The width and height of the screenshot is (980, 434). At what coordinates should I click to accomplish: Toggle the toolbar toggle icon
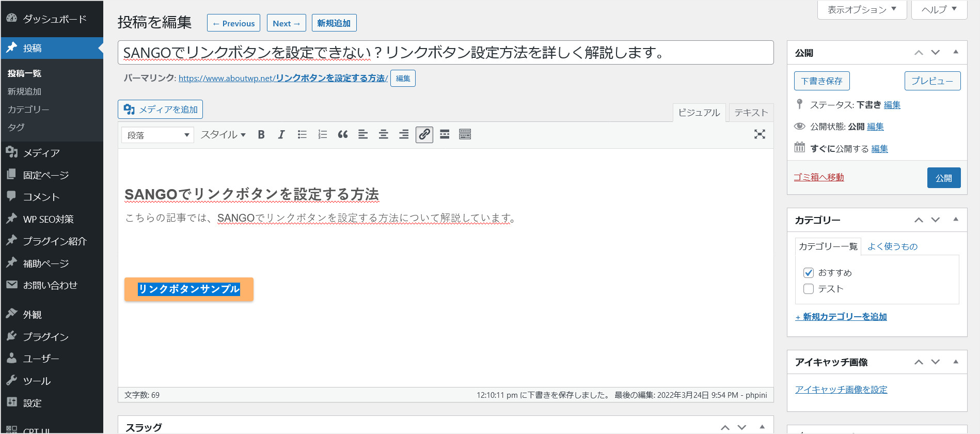pyautogui.click(x=465, y=135)
